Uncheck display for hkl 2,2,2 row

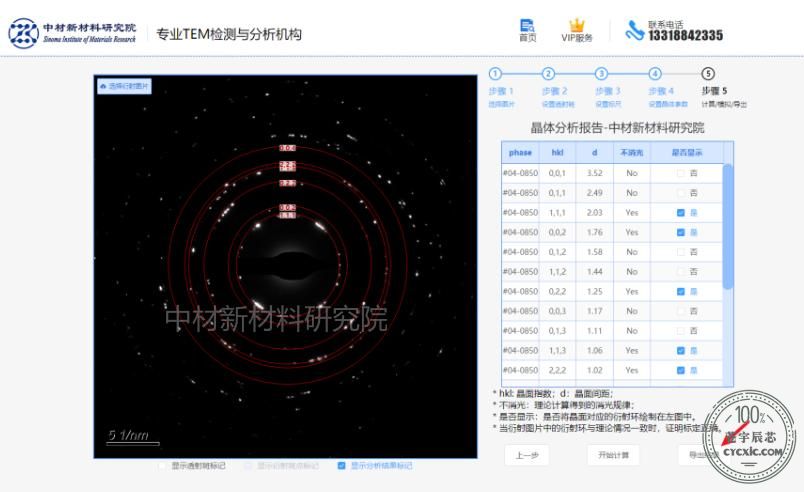pyautogui.click(x=680, y=370)
